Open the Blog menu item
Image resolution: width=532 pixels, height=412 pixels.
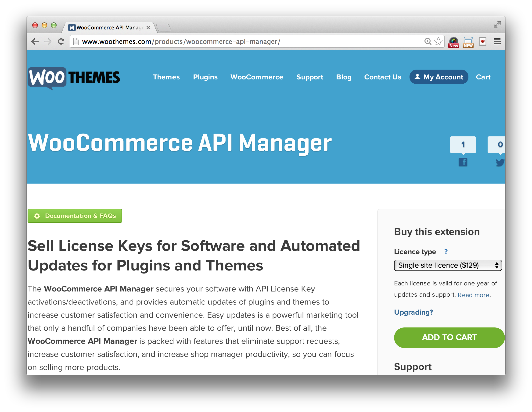pyautogui.click(x=344, y=77)
